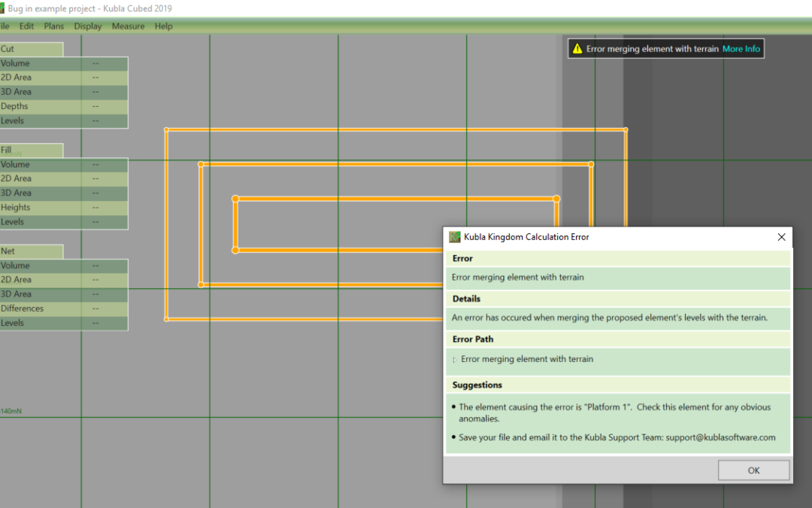The height and width of the screenshot is (508, 812).
Task: Open the Edit menu
Action: [x=26, y=26]
